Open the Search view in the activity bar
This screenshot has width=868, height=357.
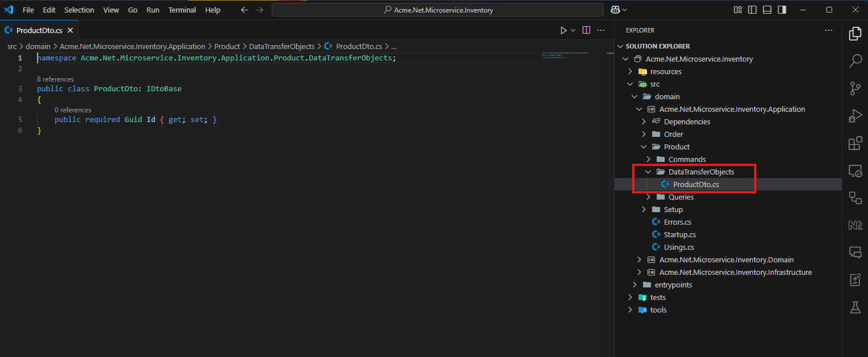coord(855,61)
